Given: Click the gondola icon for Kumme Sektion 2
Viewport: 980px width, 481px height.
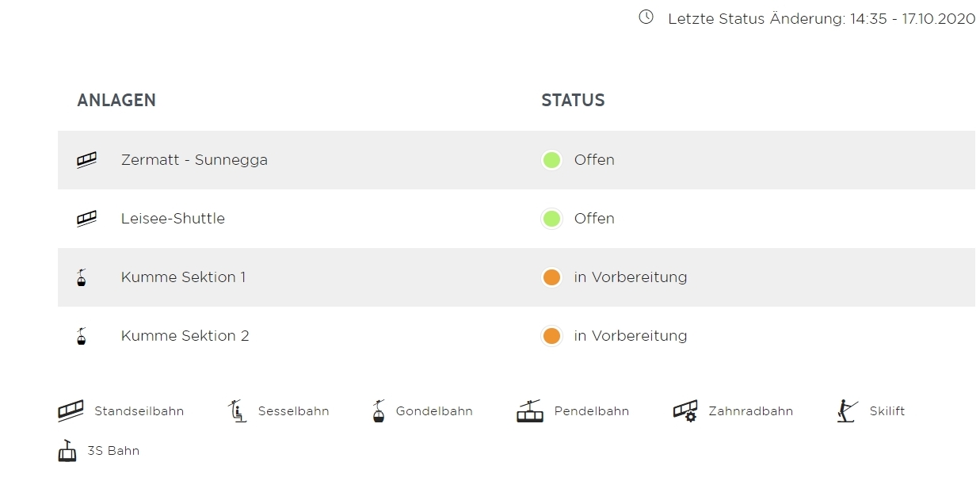Looking at the screenshot, I should pos(81,336).
